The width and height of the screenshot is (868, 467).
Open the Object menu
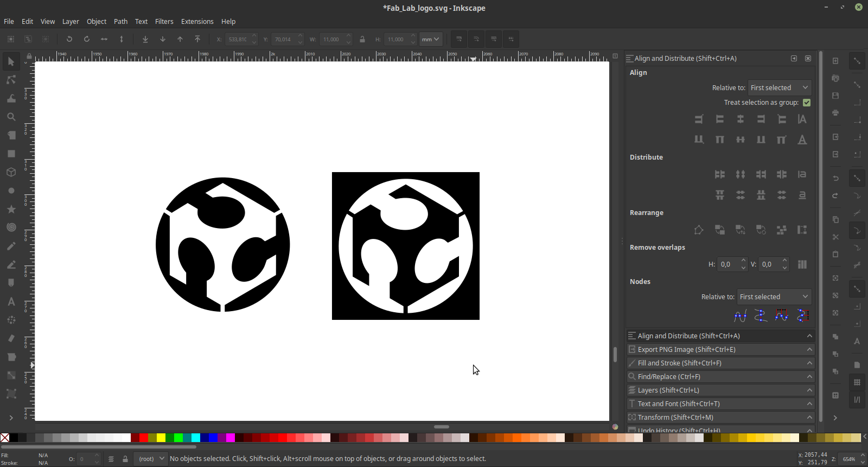coord(97,21)
